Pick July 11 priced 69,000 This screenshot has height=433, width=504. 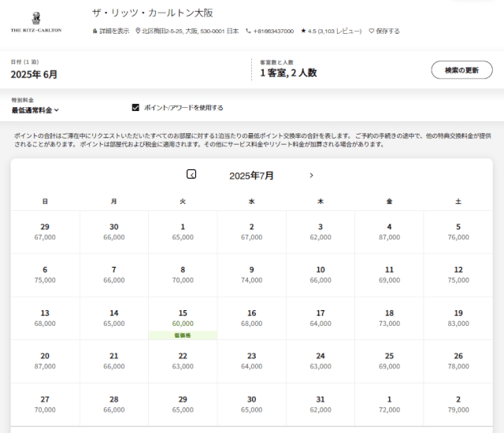(x=389, y=275)
